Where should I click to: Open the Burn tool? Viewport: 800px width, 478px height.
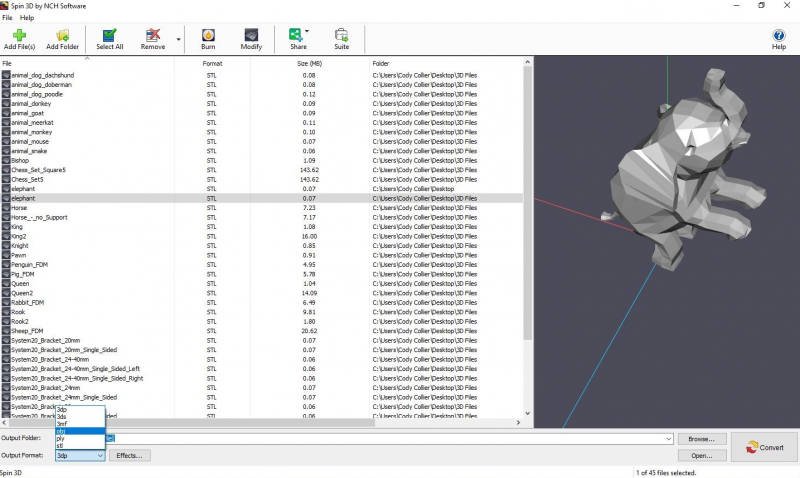point(208,37)
